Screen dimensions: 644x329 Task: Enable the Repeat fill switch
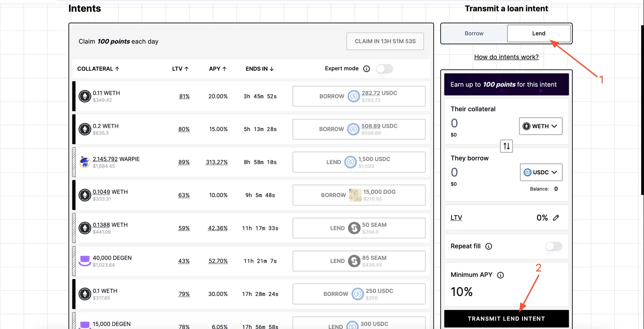click(x=553, y=246)
